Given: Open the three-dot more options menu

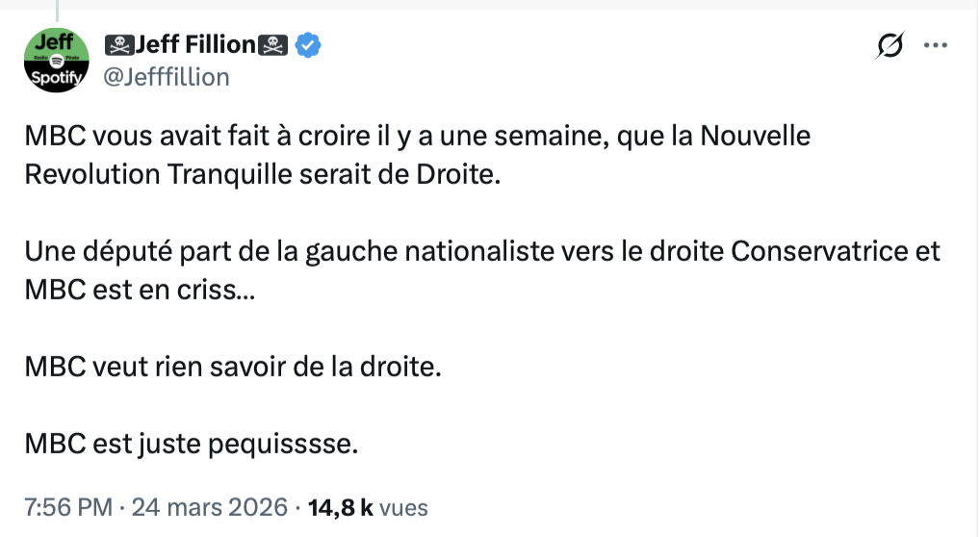Looking at the screenshot, I should click(936, 45).
